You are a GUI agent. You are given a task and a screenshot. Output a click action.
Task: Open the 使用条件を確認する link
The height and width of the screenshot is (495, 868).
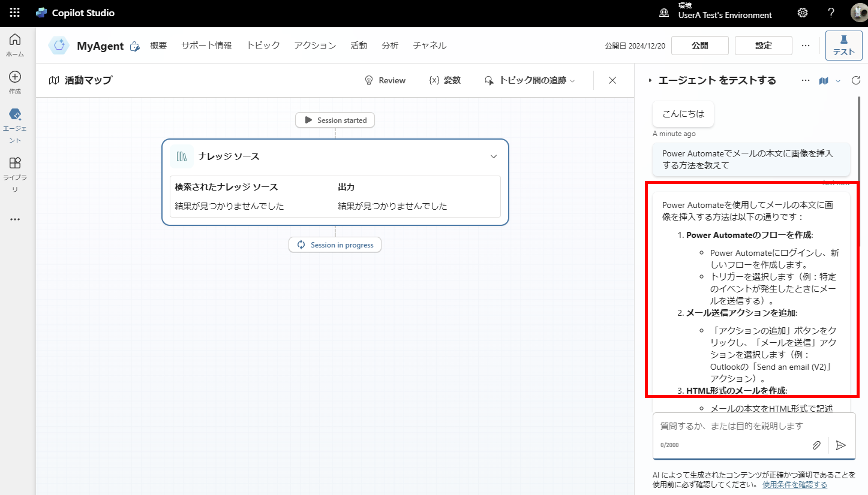tap(795, 483)
